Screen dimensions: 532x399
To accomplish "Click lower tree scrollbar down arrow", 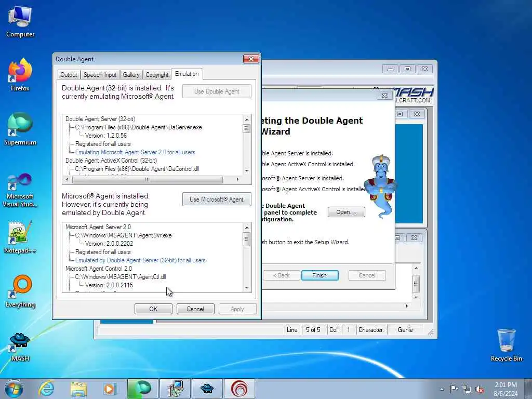I will 247,288.
